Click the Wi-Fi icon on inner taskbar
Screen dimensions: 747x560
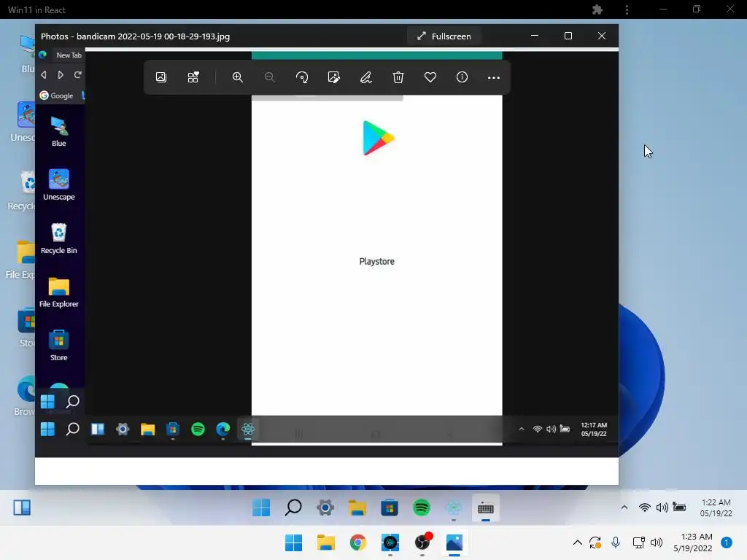(x=645, y=507)
